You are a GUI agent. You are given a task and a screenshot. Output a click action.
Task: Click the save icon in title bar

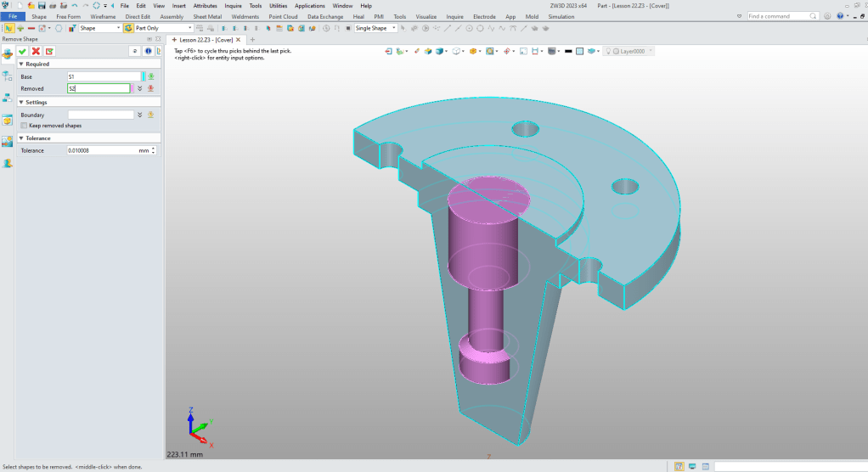[42, 5]
